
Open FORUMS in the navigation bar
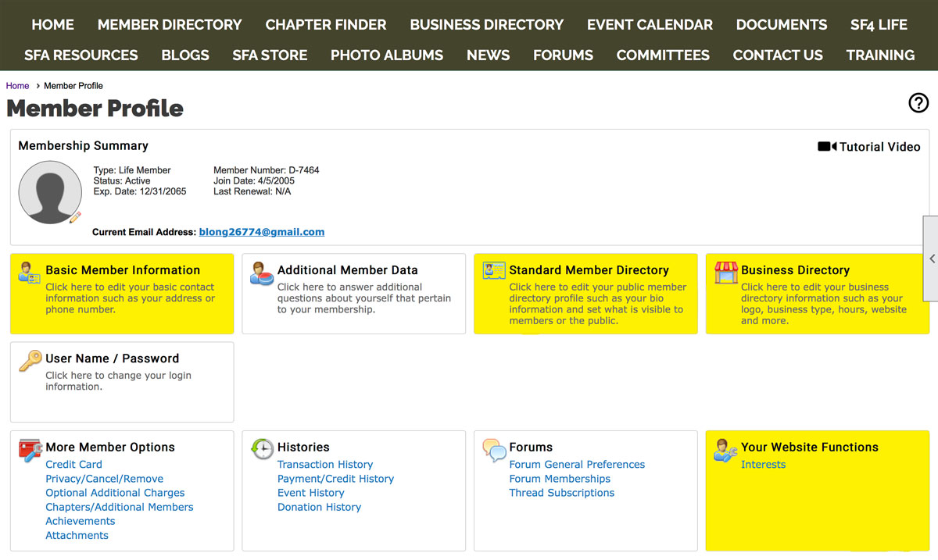[x=564, y=55]
